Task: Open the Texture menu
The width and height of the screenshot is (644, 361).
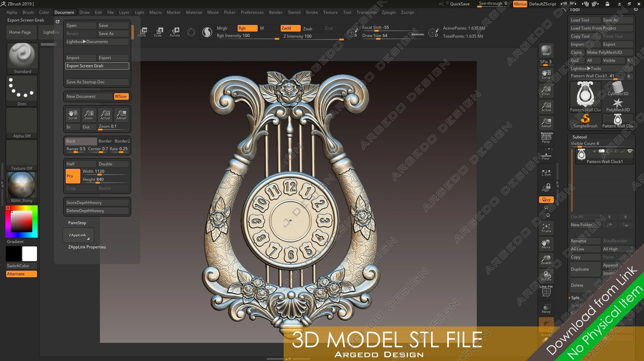Action: pyautogui.click(x=330, y=12)
